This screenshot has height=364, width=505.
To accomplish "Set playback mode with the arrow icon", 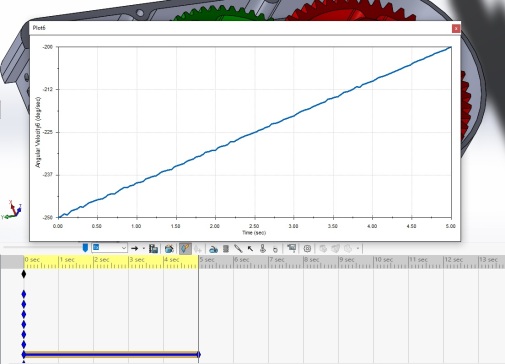I will click(135, 248).
